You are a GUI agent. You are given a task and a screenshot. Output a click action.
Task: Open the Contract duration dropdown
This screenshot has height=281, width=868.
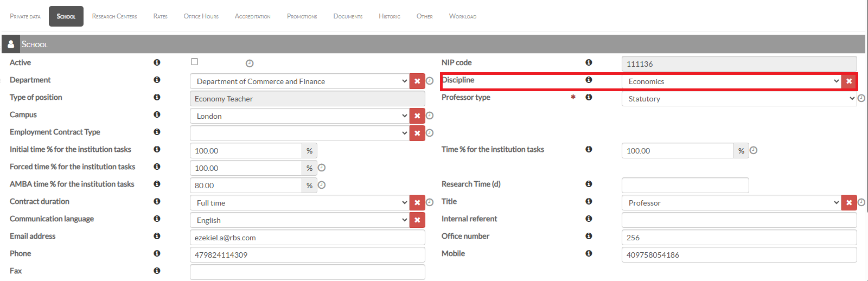[299, 203]
